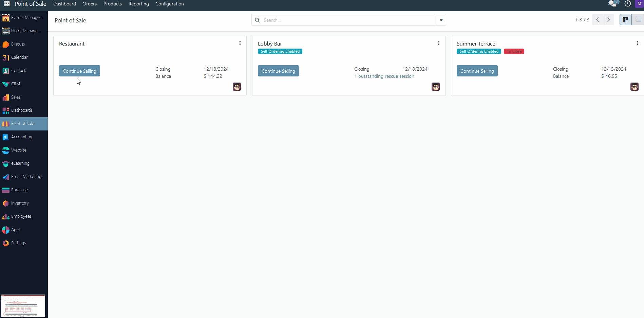Click Lobby Bar card user avatar
The height and width of the screenshot is (318, 644).
pyautogui.click(x=436, y=87)
